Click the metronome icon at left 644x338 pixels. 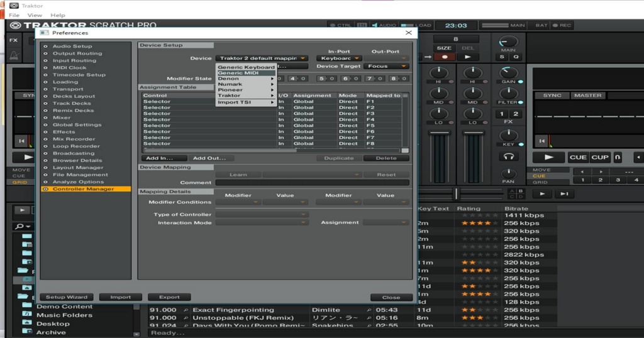click(14, 56)
